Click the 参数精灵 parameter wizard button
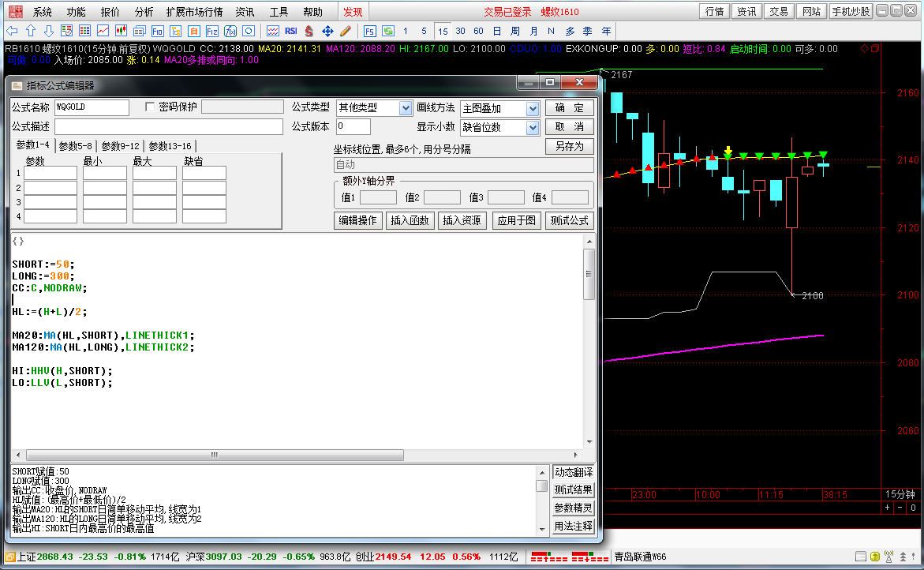Screen dimensions: 924x570 click(574, 508)
